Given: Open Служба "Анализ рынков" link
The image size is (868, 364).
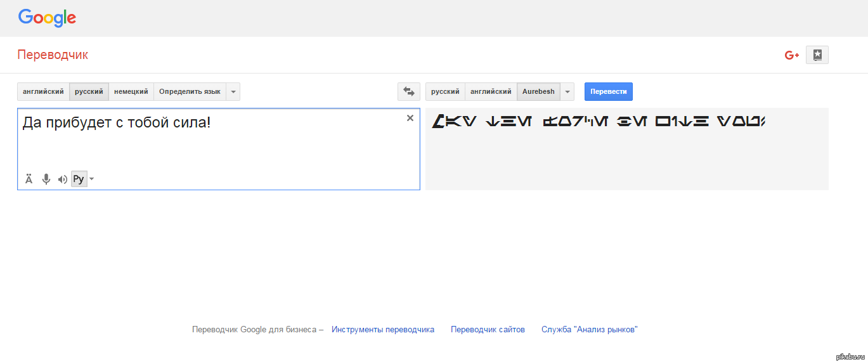Looking at the screenshot, I should (x=590, y=330).
